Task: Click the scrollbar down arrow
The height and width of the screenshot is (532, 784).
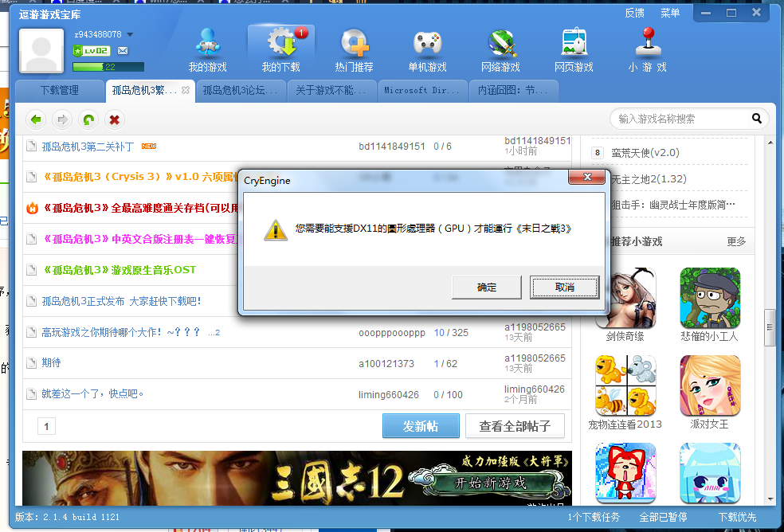Action: click(770, 499)
